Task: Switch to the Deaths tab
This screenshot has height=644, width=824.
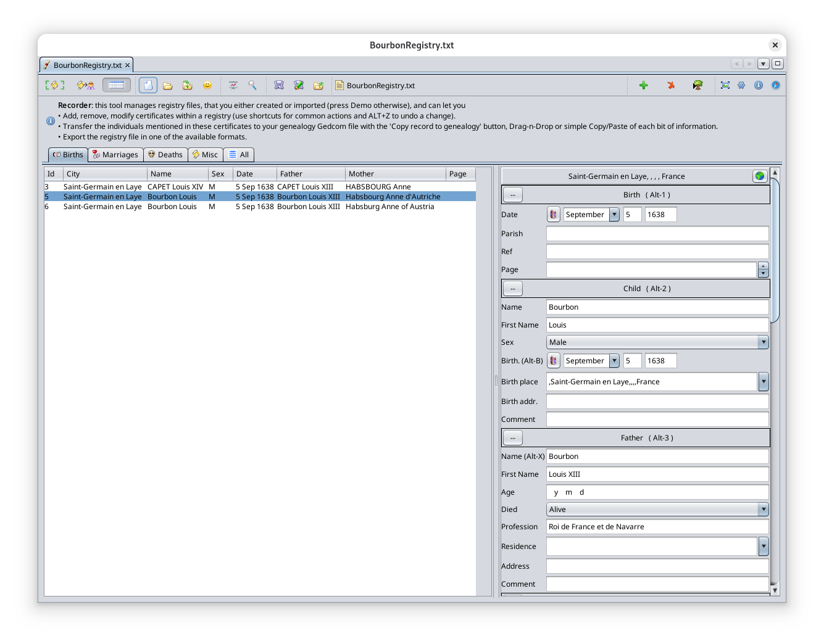Action: point(165,155)
